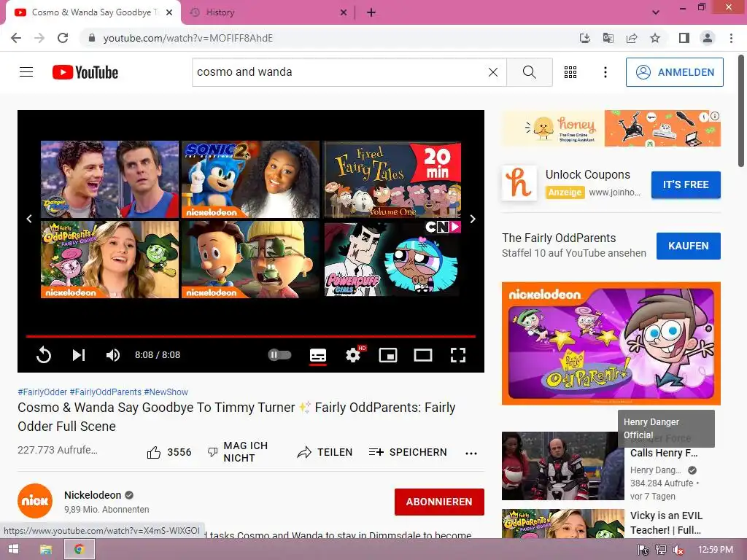Click the install app icon in the address bar
The image size is (747, 560).
point(584,38)
